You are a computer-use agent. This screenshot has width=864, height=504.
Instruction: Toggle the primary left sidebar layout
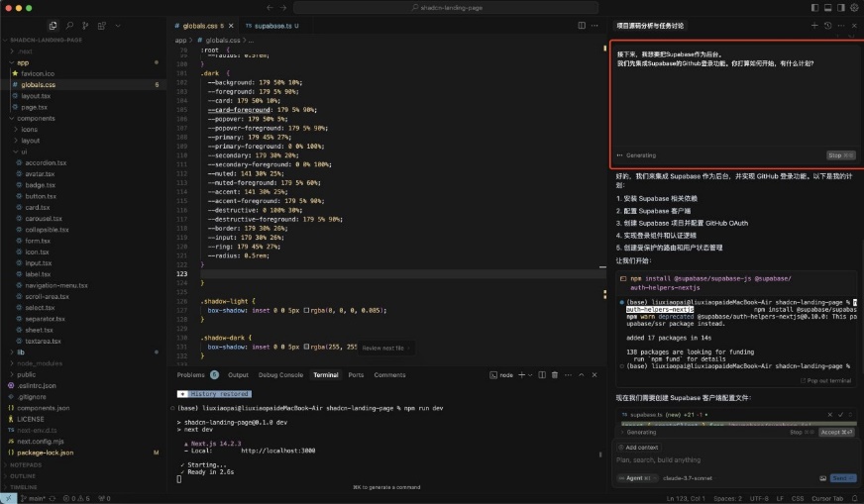[x=813, y=7]
